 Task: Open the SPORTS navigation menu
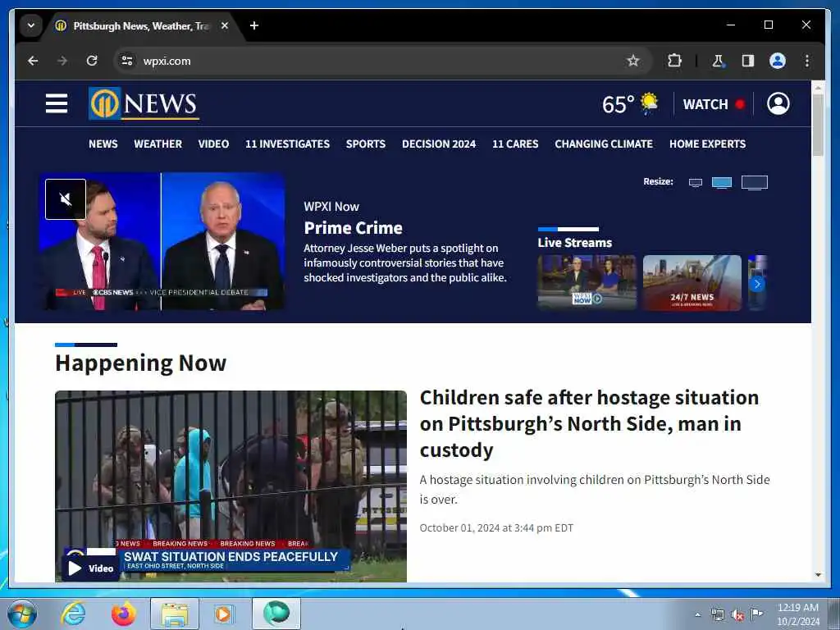tap(365, 144)
